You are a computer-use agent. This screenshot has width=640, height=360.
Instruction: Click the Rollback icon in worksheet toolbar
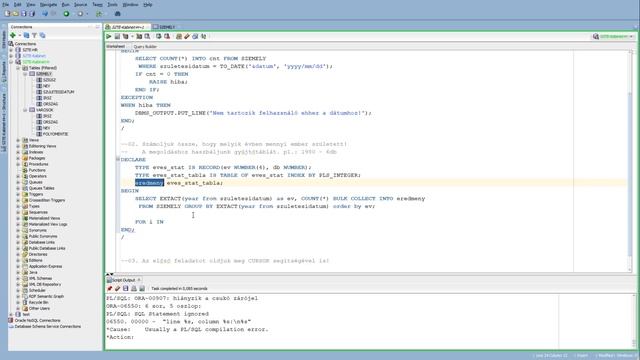coord(167,37)
